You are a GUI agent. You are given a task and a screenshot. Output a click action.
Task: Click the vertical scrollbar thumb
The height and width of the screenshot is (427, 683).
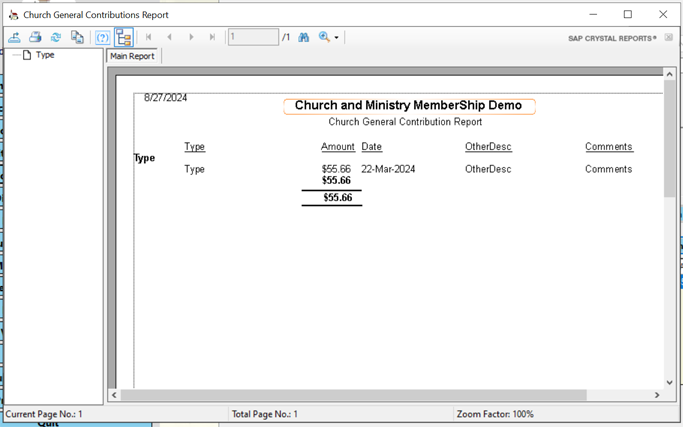point(669,139)
